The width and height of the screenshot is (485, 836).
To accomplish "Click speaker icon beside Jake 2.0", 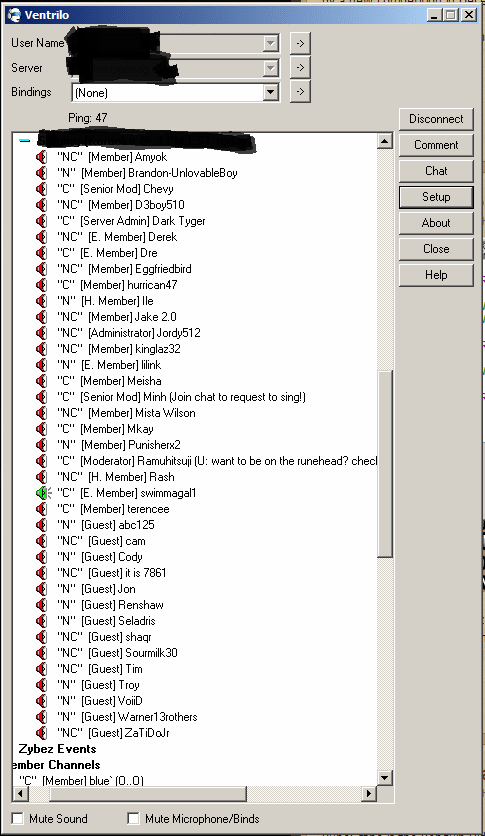I will tap(42, 317).
